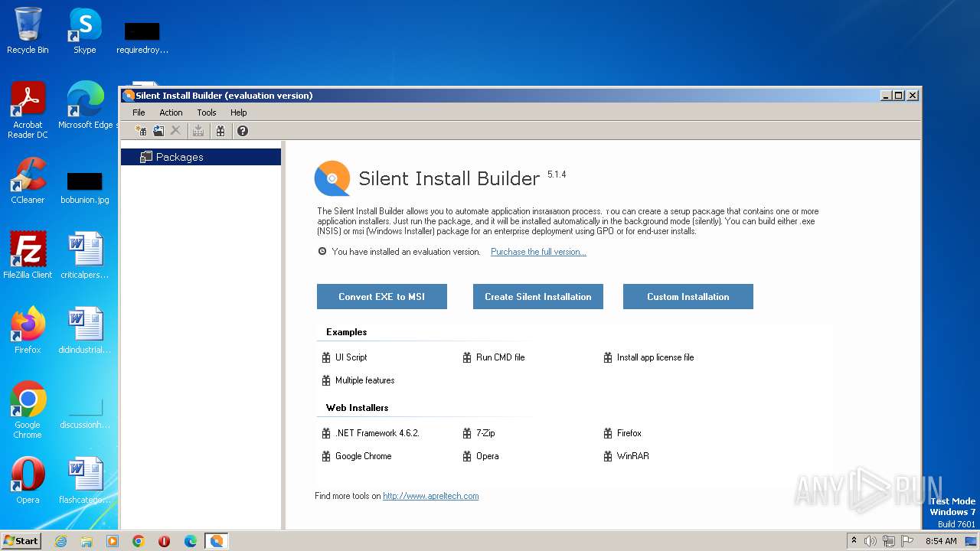
Task: Open the 7-Zip web installer
Action: click(485, 433)
